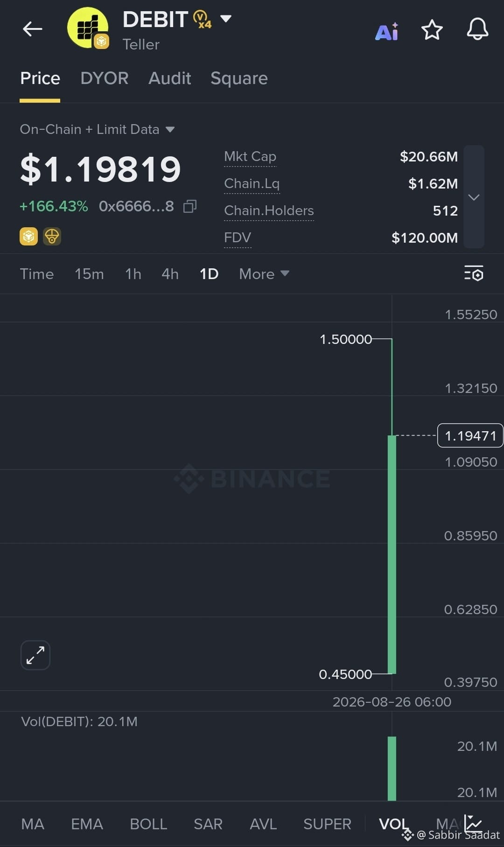Toggle the MA indicator
This screenshot has height=847, width=504.
[33, 824]
